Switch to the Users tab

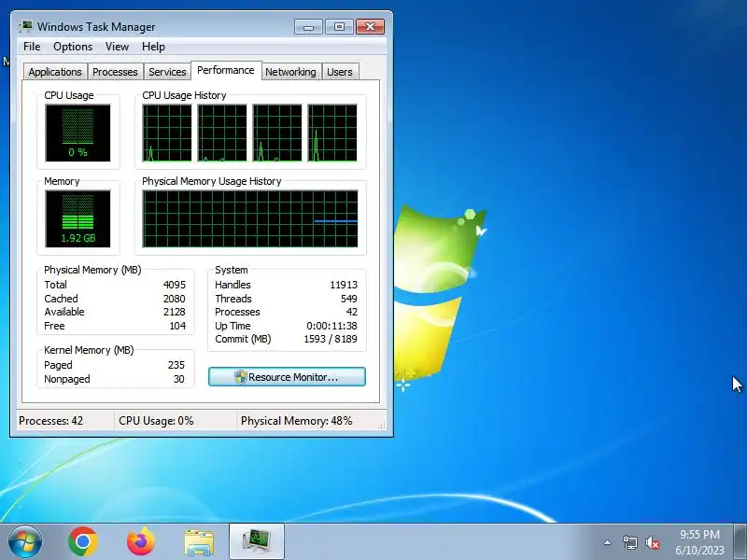tap(340, 72)
